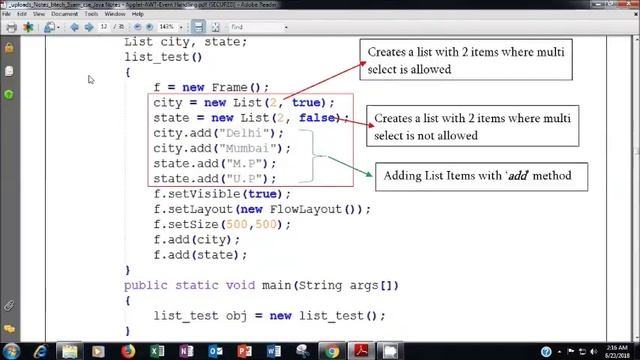Click the line 'list_test obj = new list_test();'
This screenshot has width=640, height=360.
[269, 316]
